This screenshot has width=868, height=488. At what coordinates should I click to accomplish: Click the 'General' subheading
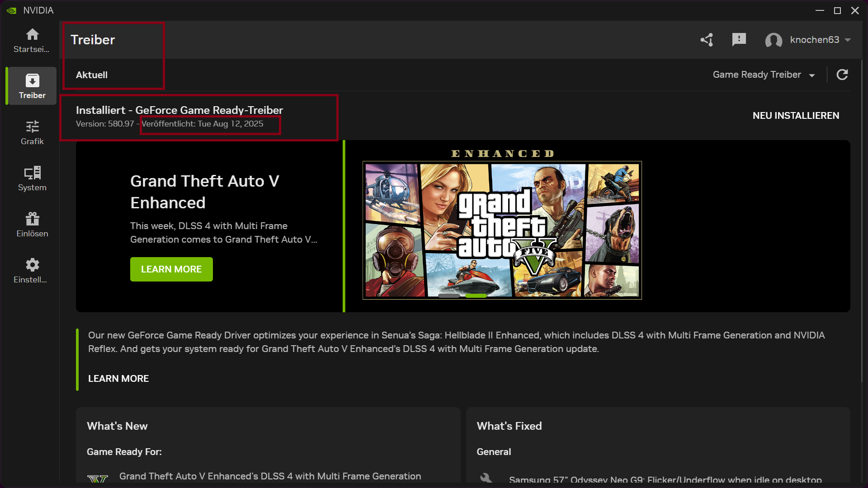(x=494, y=452)
